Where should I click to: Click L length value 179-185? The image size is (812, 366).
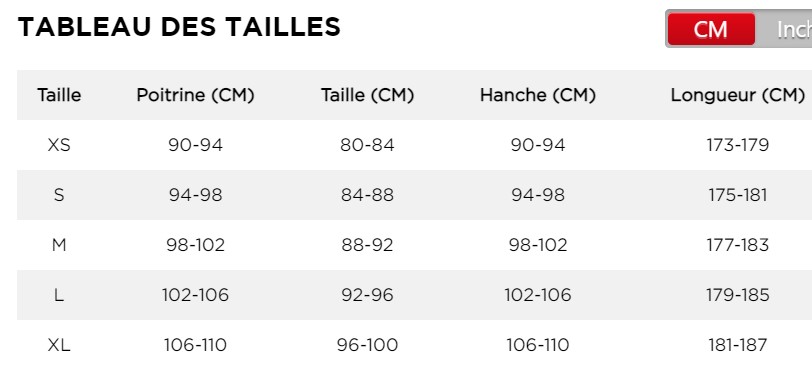point(738,295)
